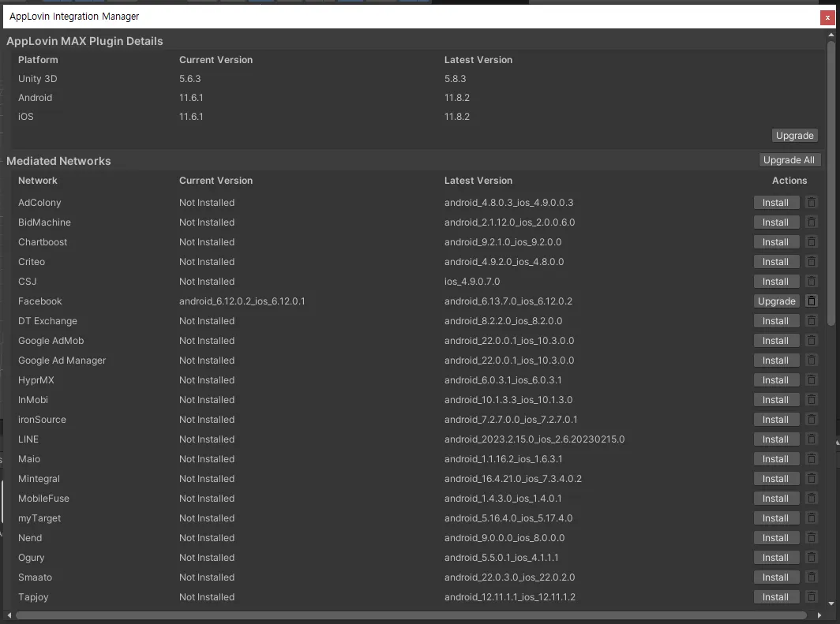Click the scroll down arrow on the right
This screenshot has height=624, width=840.
point(831,603)
